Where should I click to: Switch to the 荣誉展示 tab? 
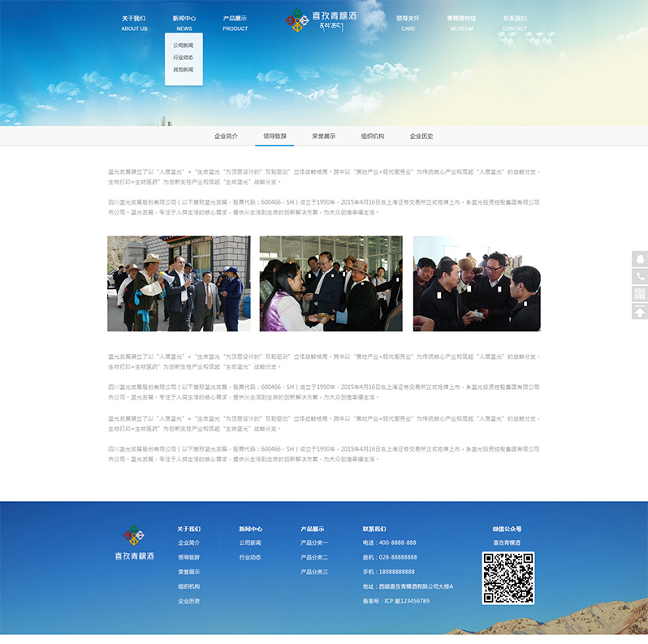[x=323, y=136]
